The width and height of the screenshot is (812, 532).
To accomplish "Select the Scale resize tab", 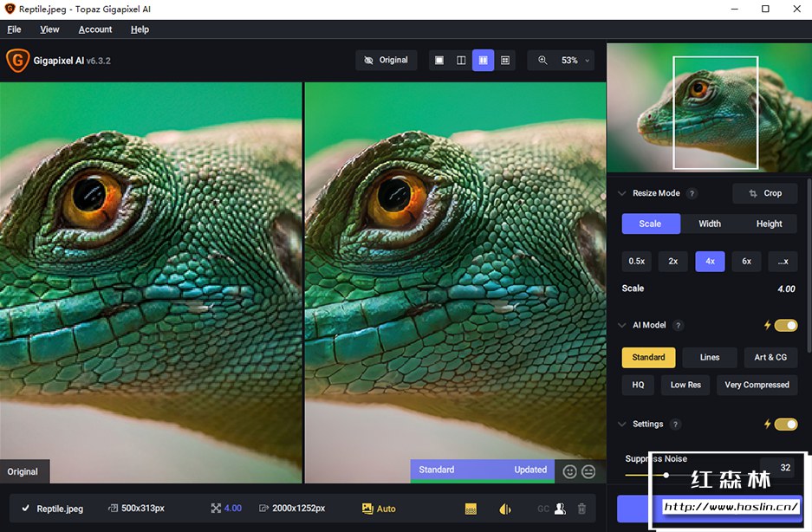I will [x=651, y=224].
